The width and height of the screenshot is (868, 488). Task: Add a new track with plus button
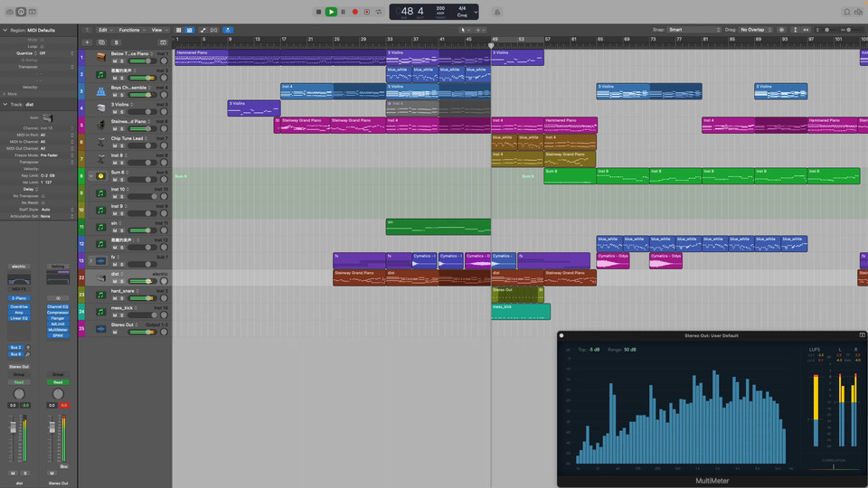[x=87, y=42]
